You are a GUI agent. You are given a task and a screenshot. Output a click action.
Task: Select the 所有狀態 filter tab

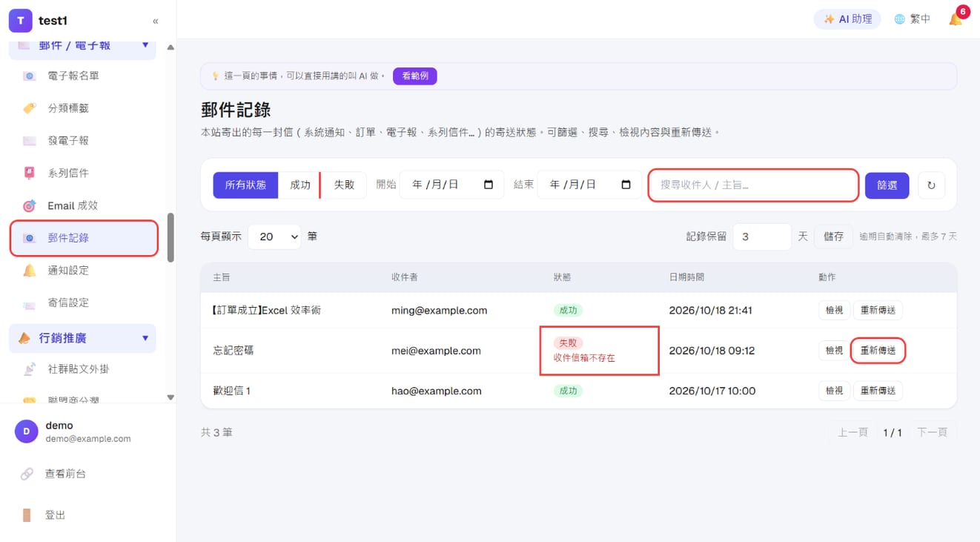coord(245,185)
